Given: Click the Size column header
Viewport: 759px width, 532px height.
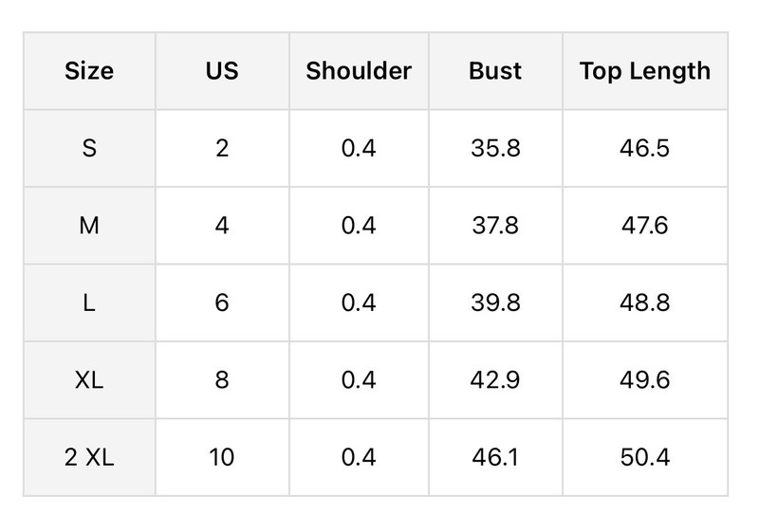Looking at the screenshot, I should pyautogui.click(x=89, y=71).
